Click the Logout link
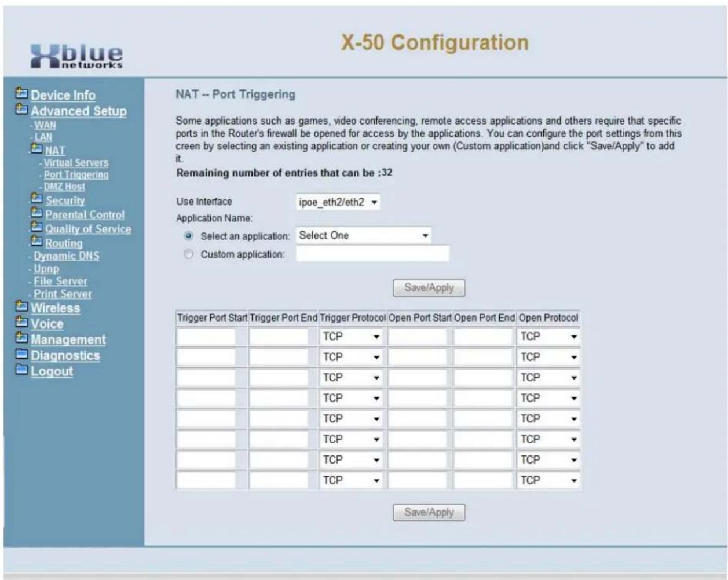 point(52,371)
